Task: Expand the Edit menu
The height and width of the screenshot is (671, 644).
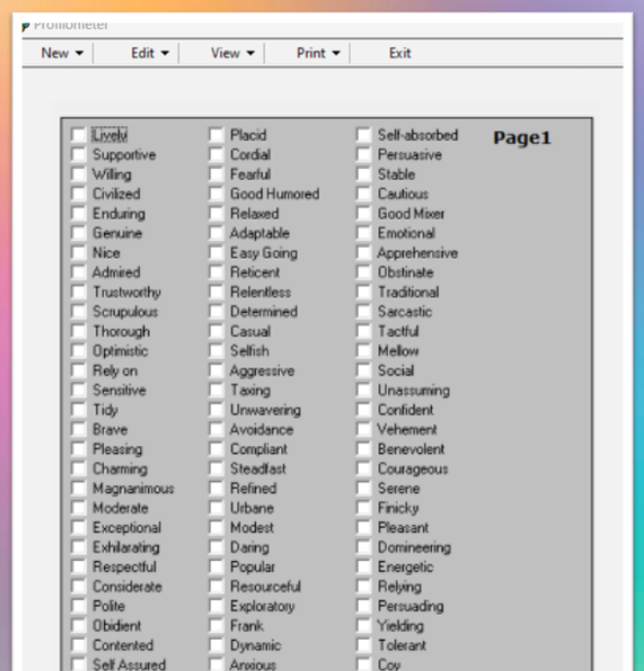Action: [150, 53]
